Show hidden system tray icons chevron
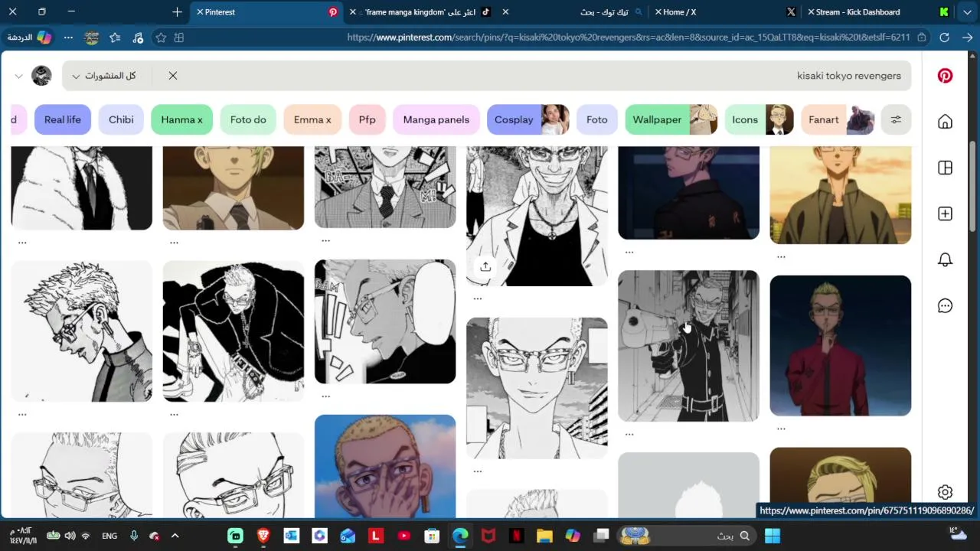Image resolution: width=980 pixels, height=551 pixels. [x=175, y=536]
